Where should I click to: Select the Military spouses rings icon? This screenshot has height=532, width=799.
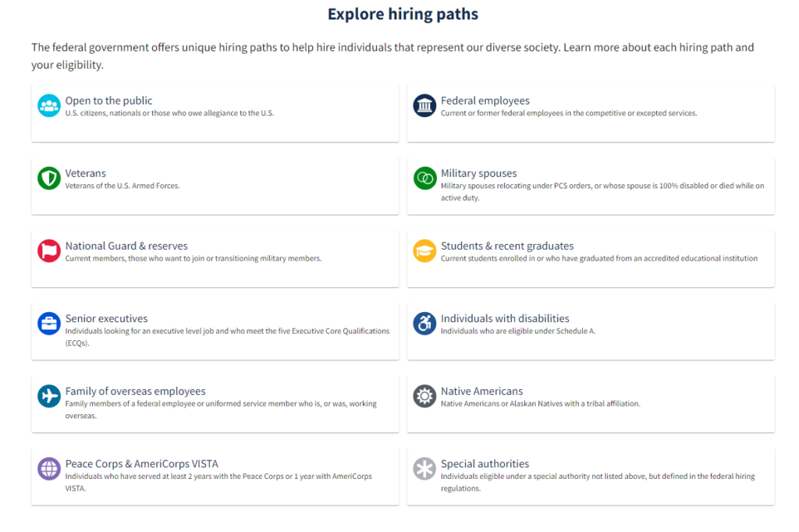(424, 178)
